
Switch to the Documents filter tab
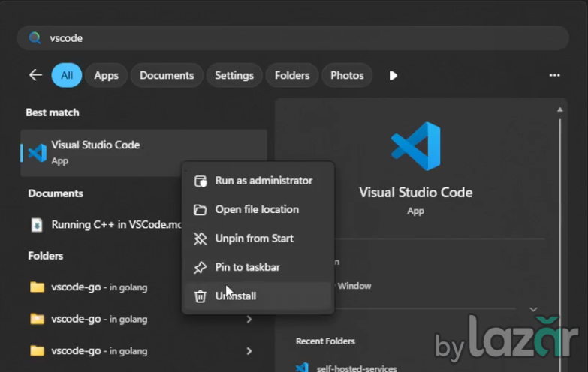click(167, 75)
